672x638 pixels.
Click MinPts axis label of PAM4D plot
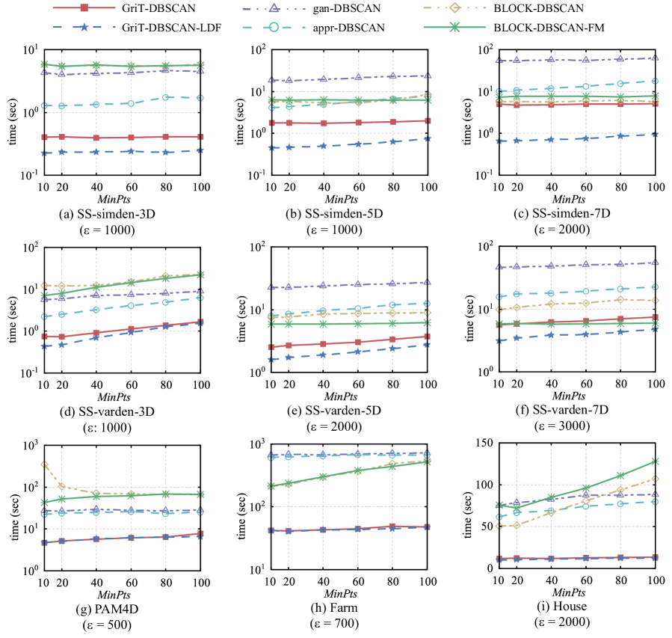[x=114, y=595]
